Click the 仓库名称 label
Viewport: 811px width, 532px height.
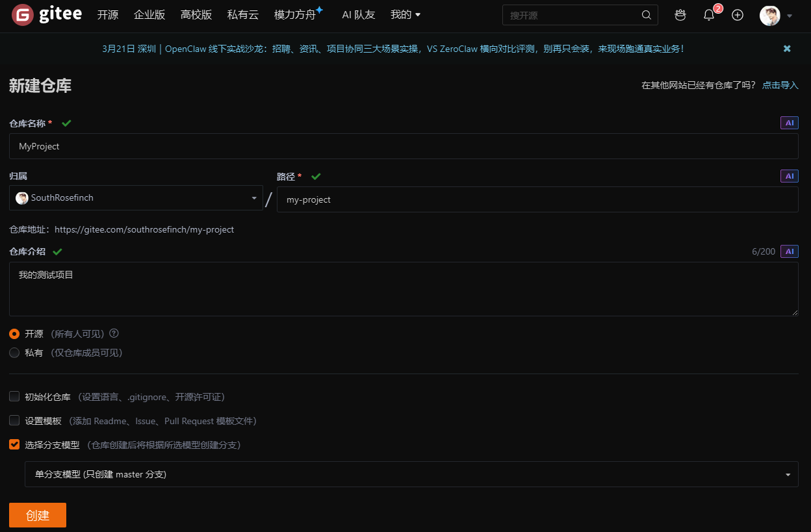tap(27, 123)
